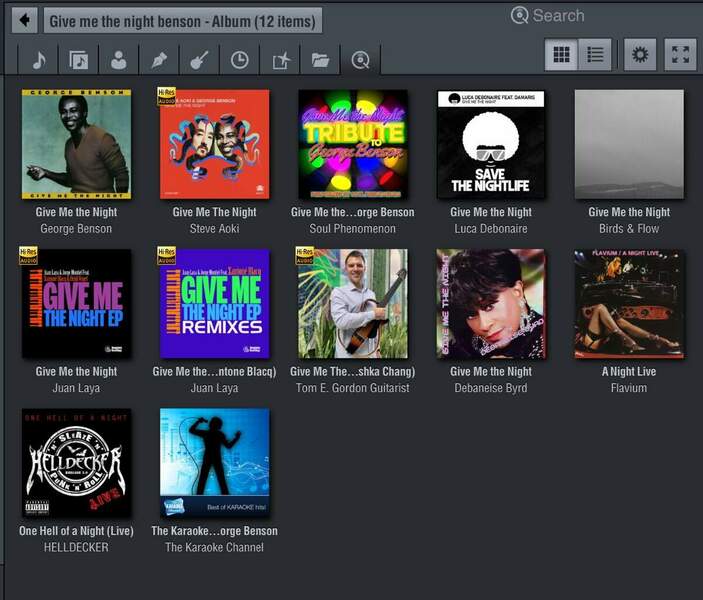Screen dimensions: 703x600
Task: Open the Artists person tab
Action: 119,59
